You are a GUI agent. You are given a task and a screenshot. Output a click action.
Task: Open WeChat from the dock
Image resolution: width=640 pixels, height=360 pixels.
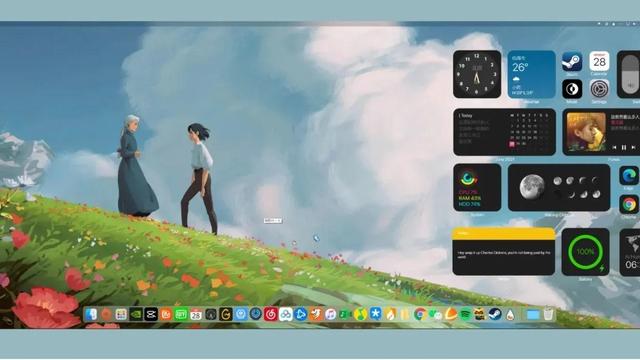click(435, 314)
